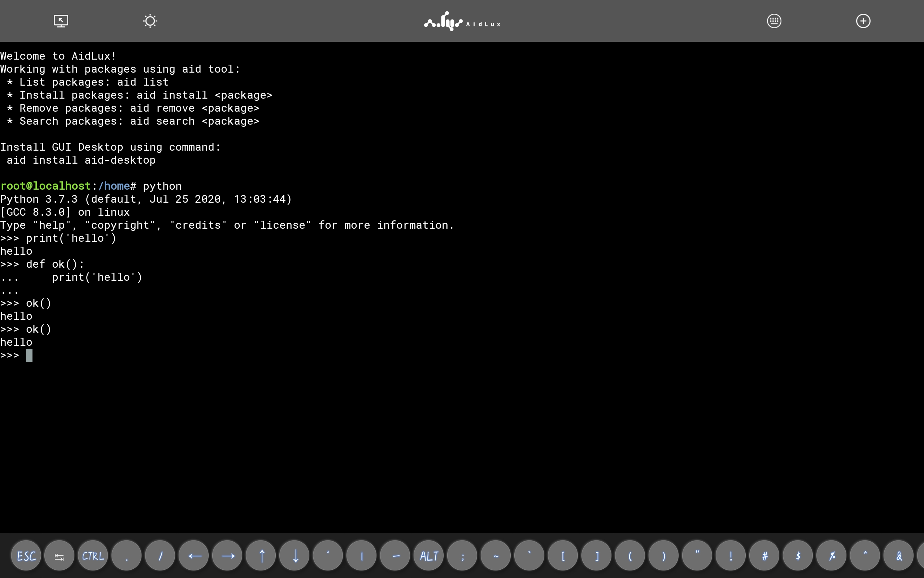Tap the brightness sun icon
The width and height of the screenshot is (924, 578).
(150, 21)
